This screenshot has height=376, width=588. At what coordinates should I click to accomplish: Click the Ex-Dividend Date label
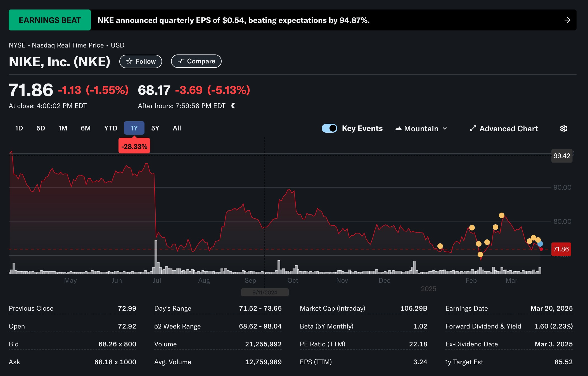pyautogui.click(x=471, y=344)
